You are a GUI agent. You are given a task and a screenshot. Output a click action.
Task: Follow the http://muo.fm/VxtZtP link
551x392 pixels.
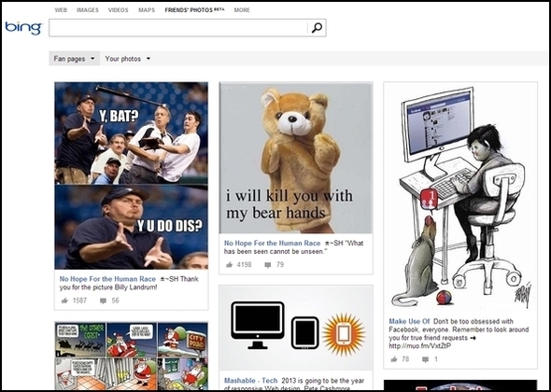click(x=420, y=346)
